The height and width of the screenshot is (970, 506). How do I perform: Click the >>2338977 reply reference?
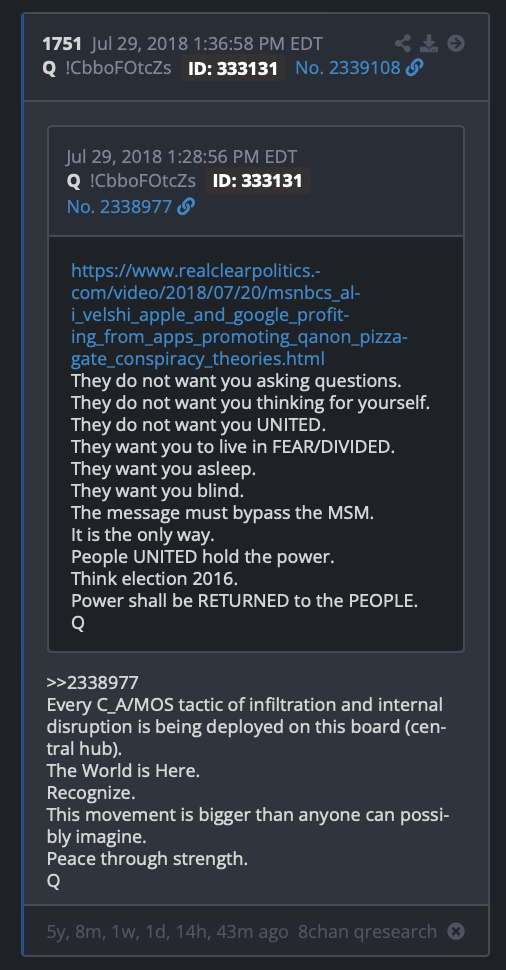(92, 683)
